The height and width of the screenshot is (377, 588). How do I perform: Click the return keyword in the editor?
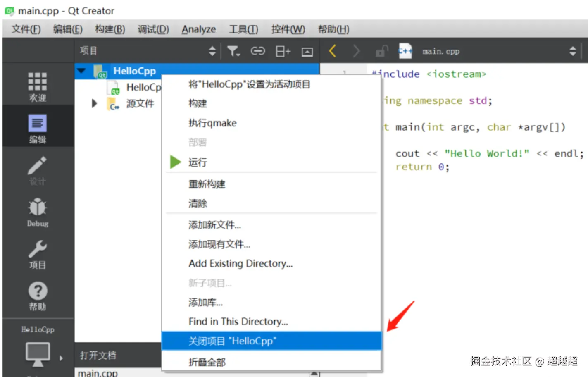414,167
